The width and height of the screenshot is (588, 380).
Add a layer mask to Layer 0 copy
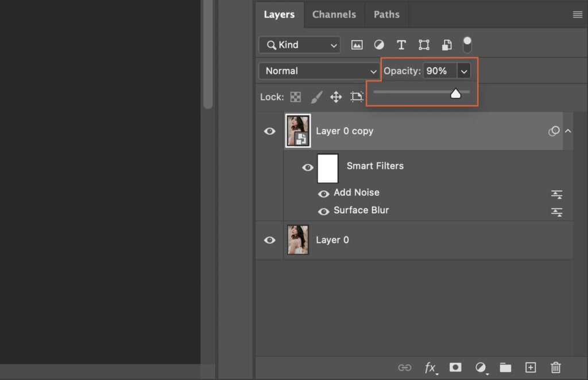(455, 367)
